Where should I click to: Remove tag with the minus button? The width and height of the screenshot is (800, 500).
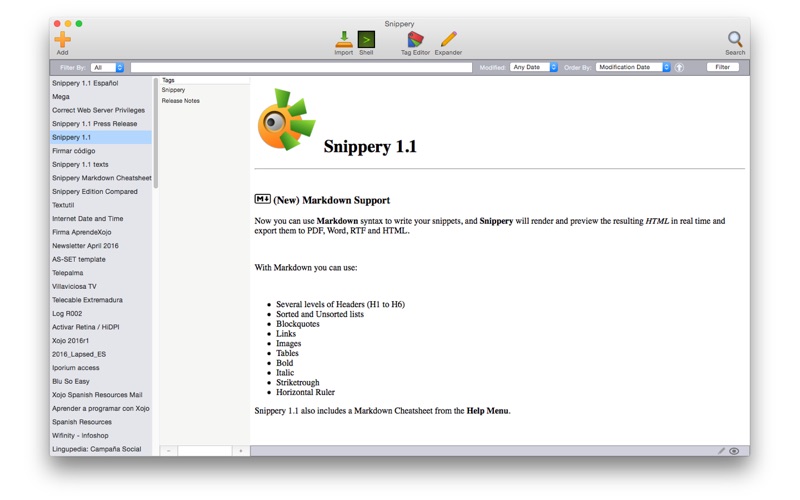coord(169,451)
